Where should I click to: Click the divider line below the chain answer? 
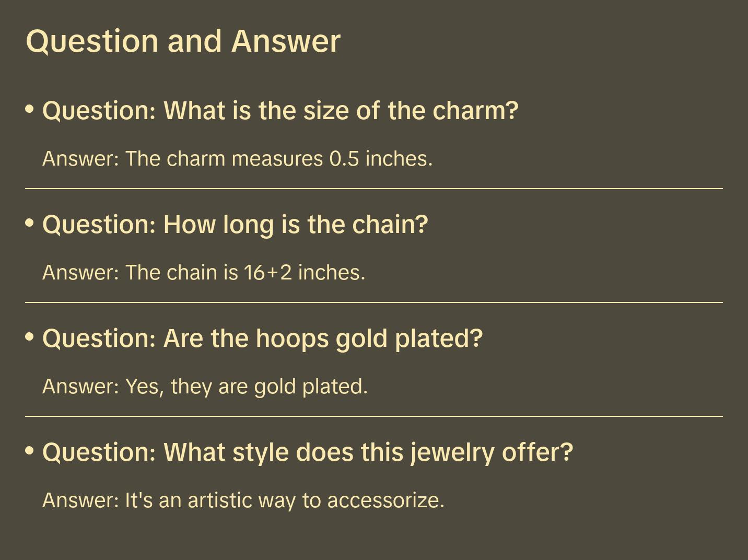(x=374, y=302)
